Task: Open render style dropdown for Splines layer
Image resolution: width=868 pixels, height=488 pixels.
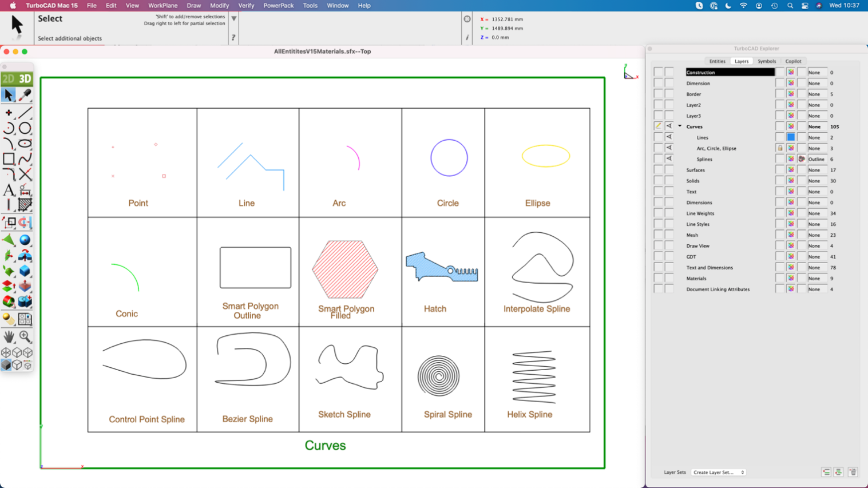Action: coord(817,159)
